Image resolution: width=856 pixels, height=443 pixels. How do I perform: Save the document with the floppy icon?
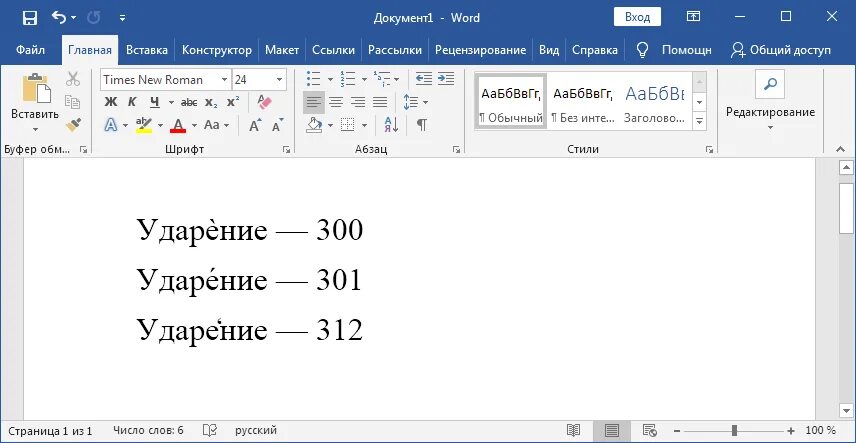29,17
